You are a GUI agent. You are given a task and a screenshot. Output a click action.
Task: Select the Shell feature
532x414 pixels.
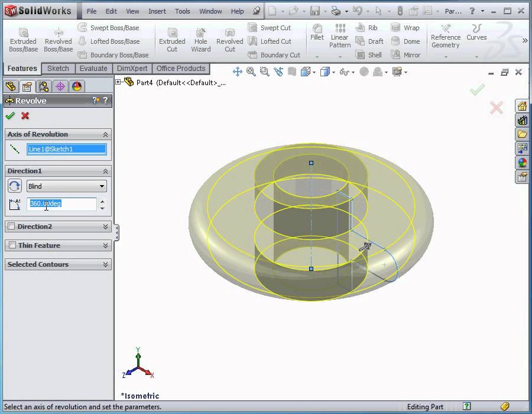[369, 54]
